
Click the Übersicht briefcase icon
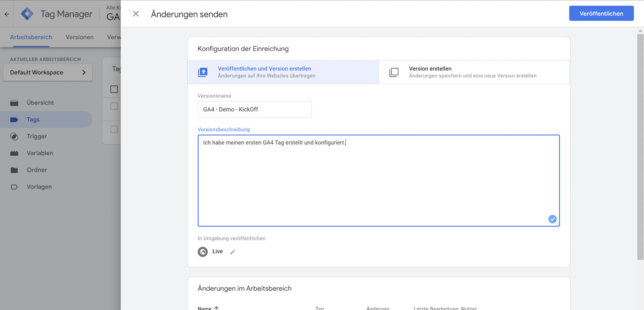tap(14, 103)
